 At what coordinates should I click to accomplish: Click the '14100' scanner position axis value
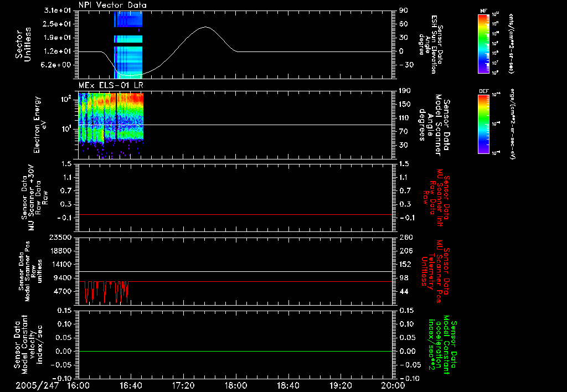[60, 264]
